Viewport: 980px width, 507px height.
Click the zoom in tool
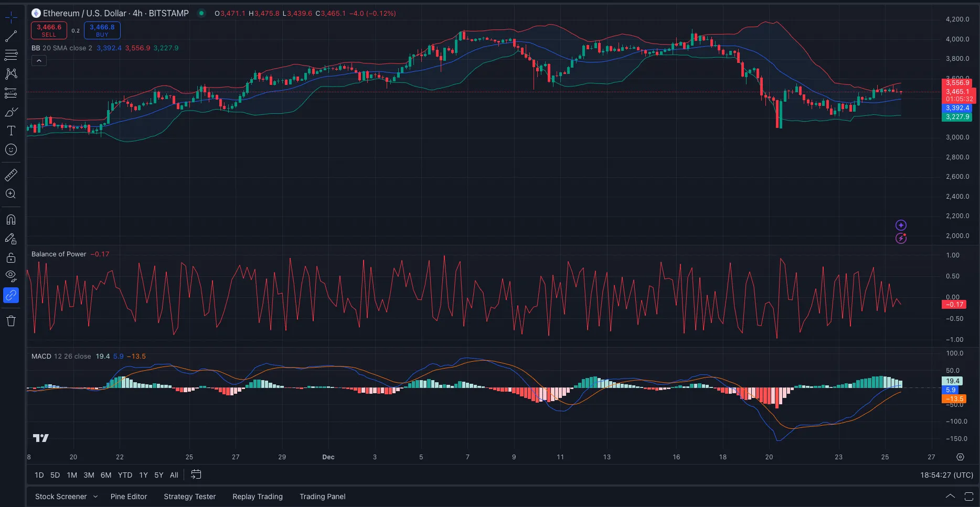coord(11,194)
